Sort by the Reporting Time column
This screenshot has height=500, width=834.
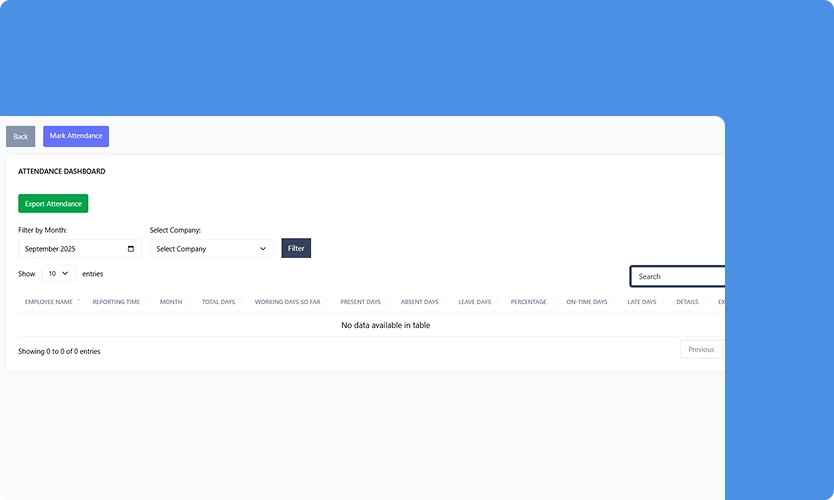click(x=116, y=302)
